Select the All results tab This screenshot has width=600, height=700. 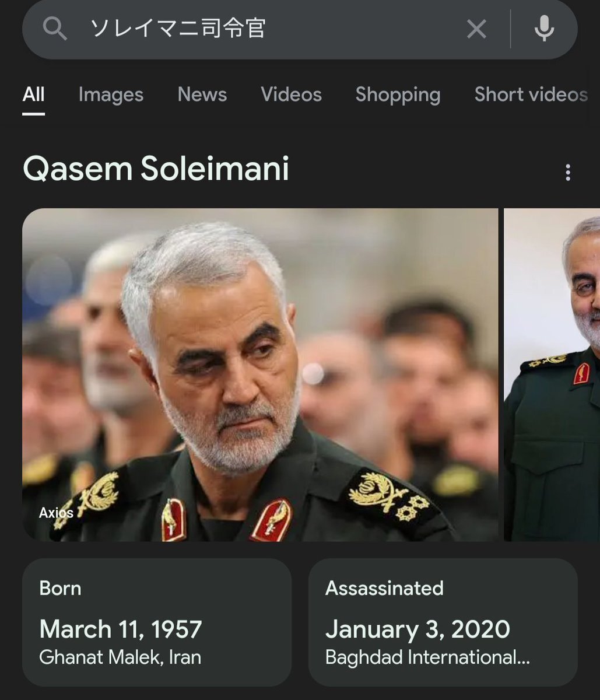pos(34,94)
